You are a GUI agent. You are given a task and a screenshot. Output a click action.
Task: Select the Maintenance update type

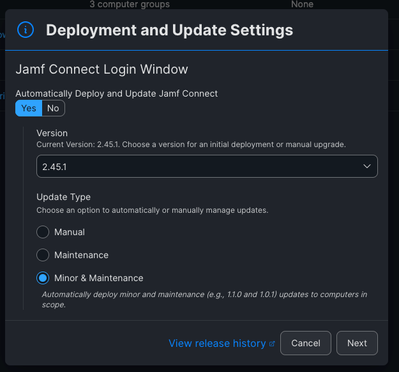43,255
